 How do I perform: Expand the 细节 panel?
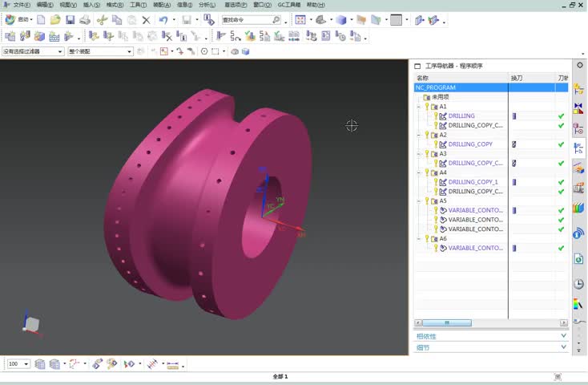pos(490,348)
